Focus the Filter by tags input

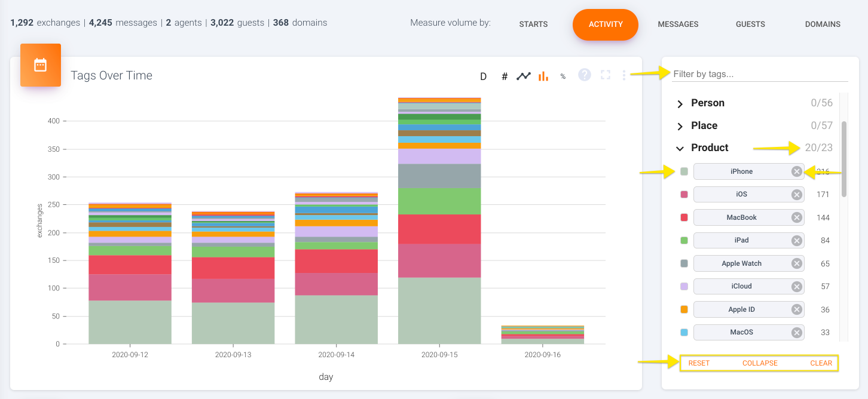(x=760, y=75)
